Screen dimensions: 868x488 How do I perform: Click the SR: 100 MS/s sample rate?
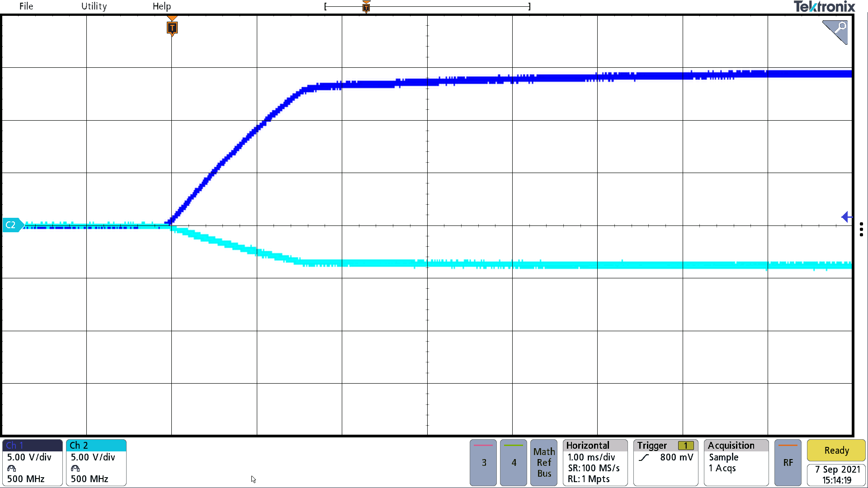pos(594,468)
